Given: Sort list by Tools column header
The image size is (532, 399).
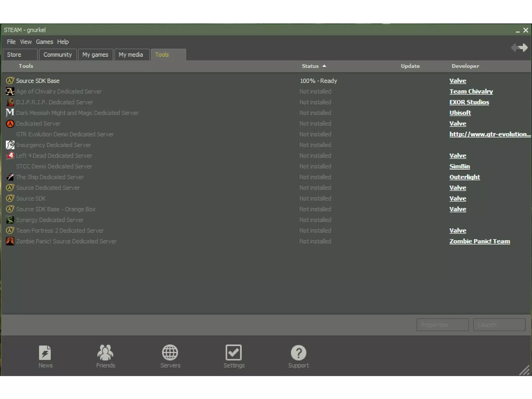Looking at the screenshot, I should 26,66.
